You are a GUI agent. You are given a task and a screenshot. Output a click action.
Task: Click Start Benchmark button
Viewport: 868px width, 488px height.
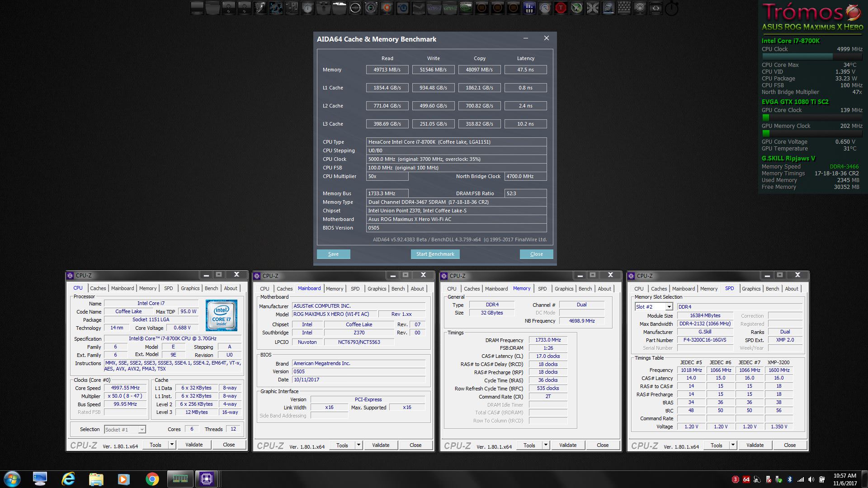pos(435,254)
